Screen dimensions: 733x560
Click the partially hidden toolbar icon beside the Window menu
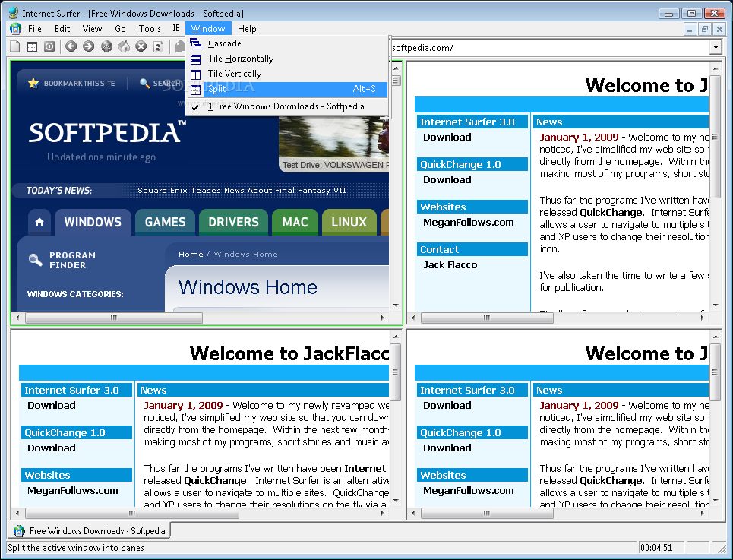(x=181, y=46)
